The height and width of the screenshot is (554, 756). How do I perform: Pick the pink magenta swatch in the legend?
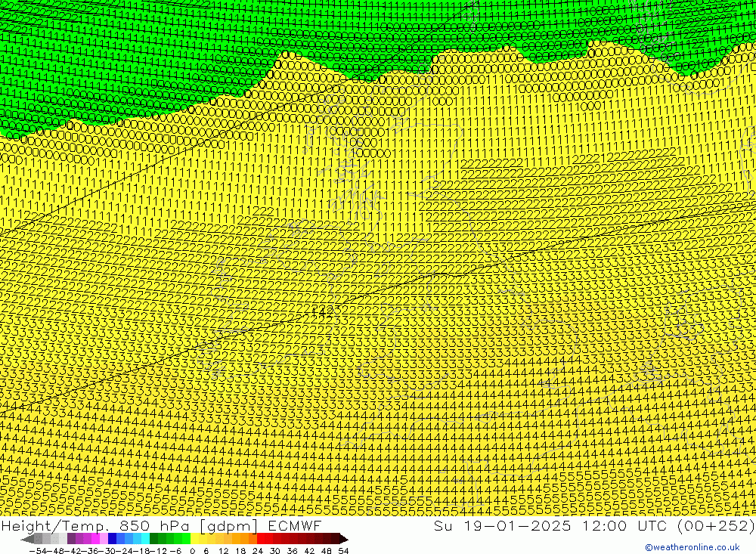click(x=96, y=539)
